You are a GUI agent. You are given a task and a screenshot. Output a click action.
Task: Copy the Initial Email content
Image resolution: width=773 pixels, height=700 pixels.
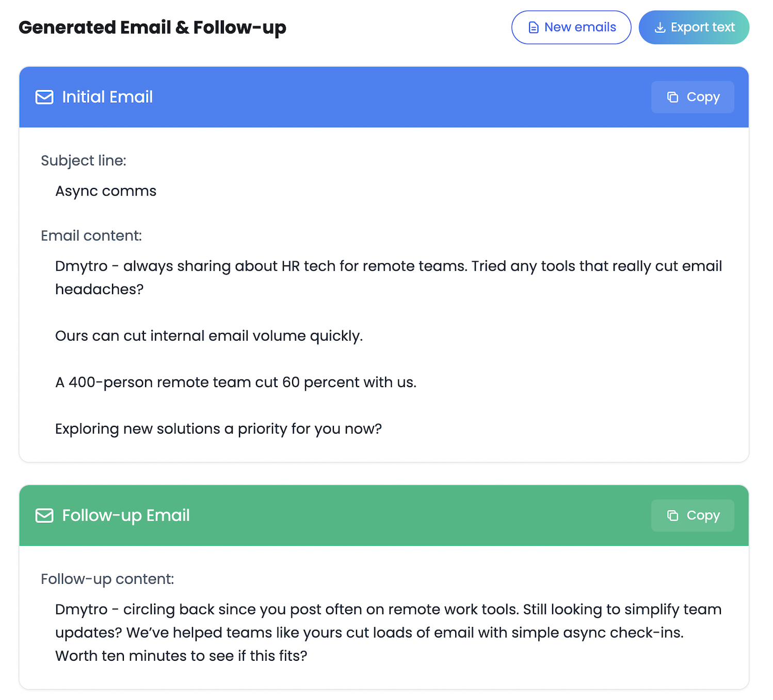[693, 97]
